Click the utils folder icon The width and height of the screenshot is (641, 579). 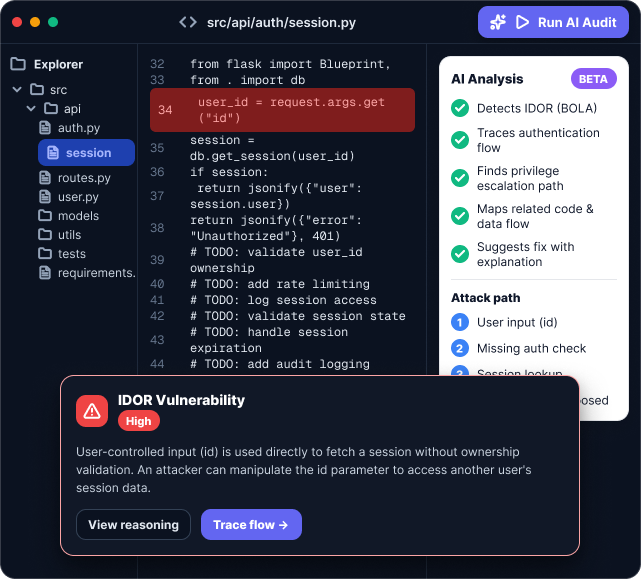[x=45, y=234]
